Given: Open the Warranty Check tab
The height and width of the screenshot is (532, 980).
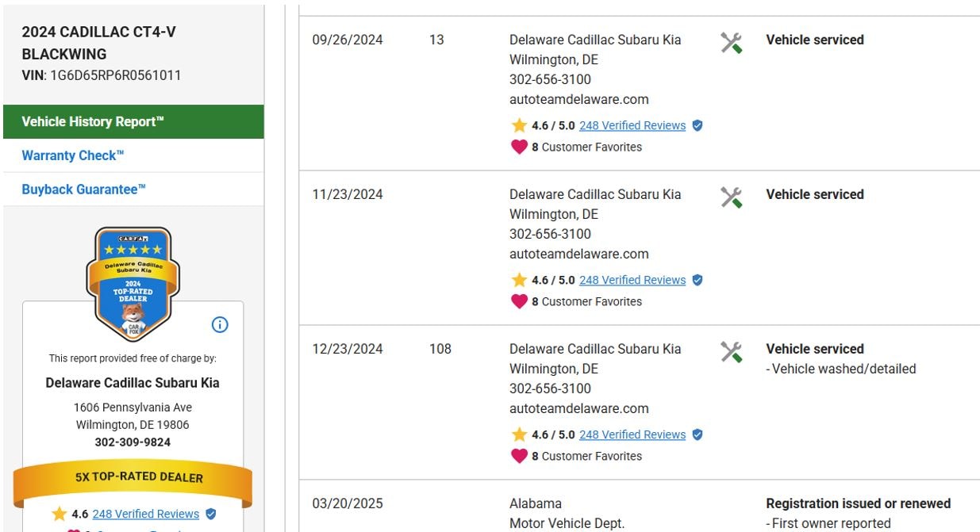Looking at the screenshot, I should pyautogui.click(x=73, y=155).
